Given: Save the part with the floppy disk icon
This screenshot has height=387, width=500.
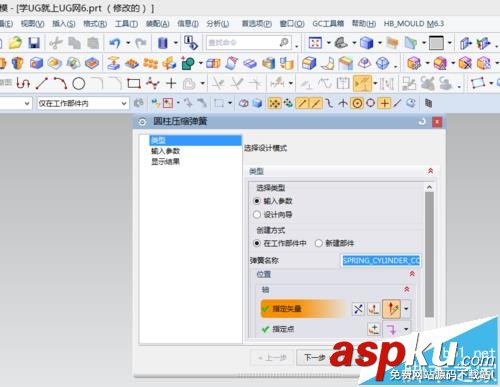Looking at the screenshot, I should click(34, 43).
